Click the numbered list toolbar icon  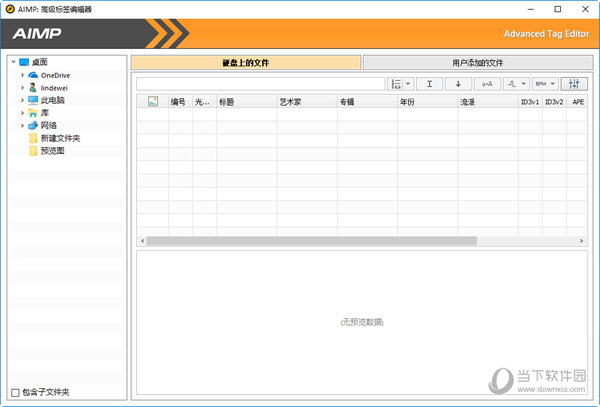pyautogui.click(x=397, y=84)
